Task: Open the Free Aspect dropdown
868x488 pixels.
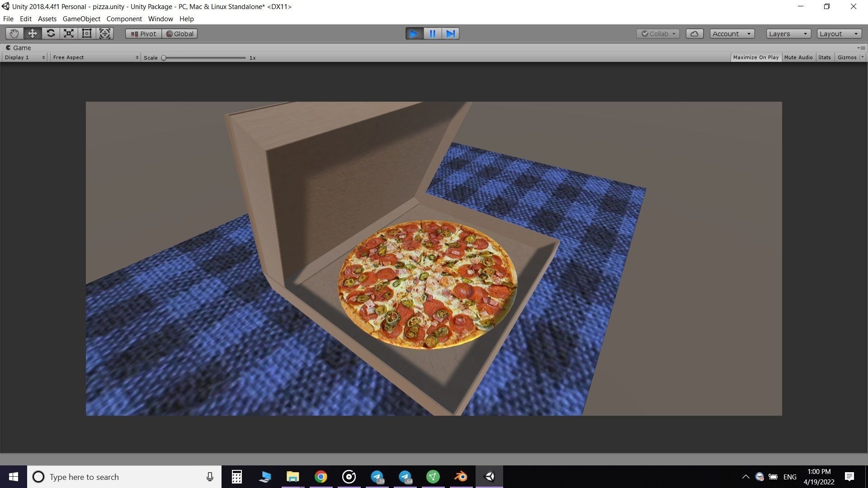Action: pyautogui.click(x=95, y=57)
